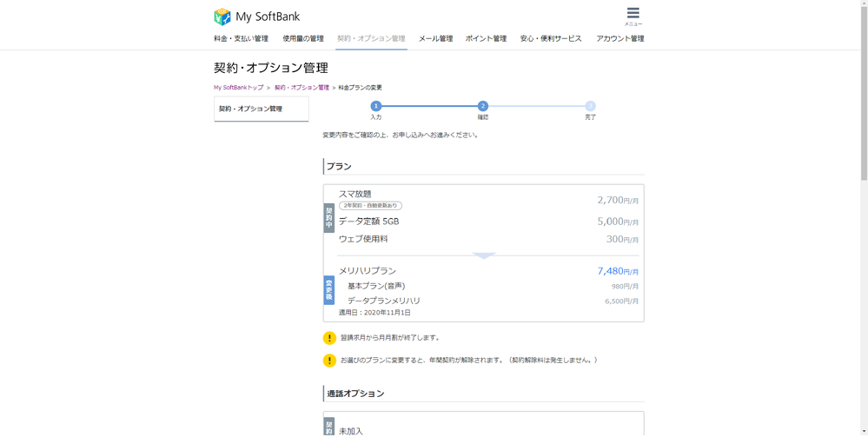The width and height of the screenshot is (868, 437).
Task: Click the 未加入 text under 通話オプション
Action: click(351, 431)
